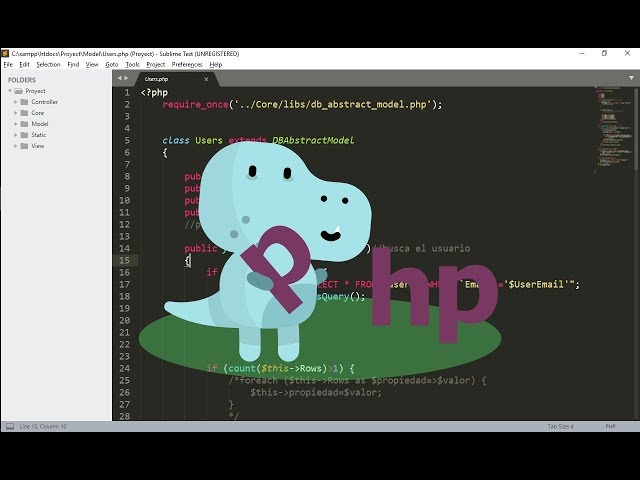Click line number 15 in gutter
Image resolution: width=640 pixels, height=480 pixels.
tap(124, 260)
